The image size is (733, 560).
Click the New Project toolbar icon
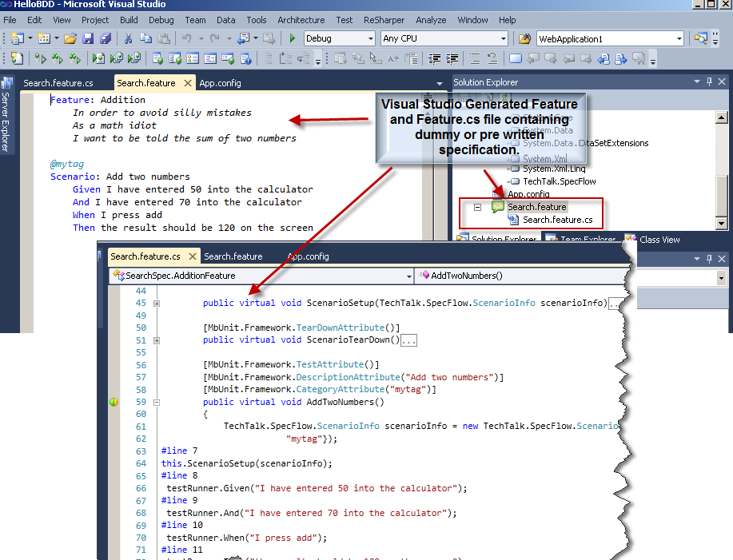[x=18, y=38]
